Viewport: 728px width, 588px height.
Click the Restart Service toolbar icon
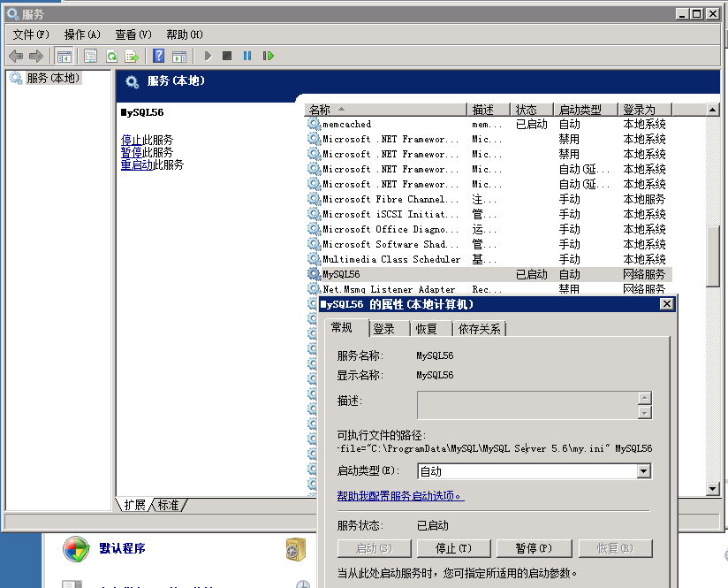269,57
